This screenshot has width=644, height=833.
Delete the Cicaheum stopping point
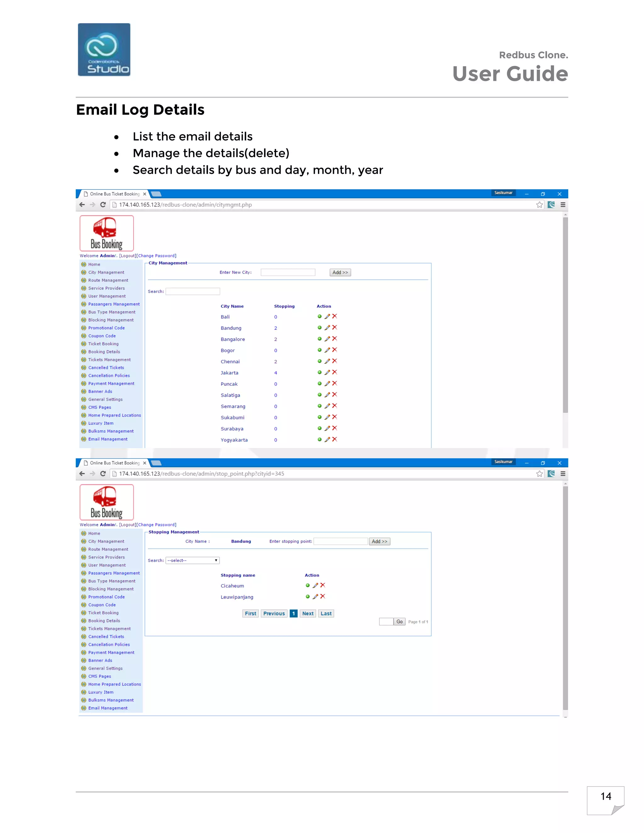(323, 585)
